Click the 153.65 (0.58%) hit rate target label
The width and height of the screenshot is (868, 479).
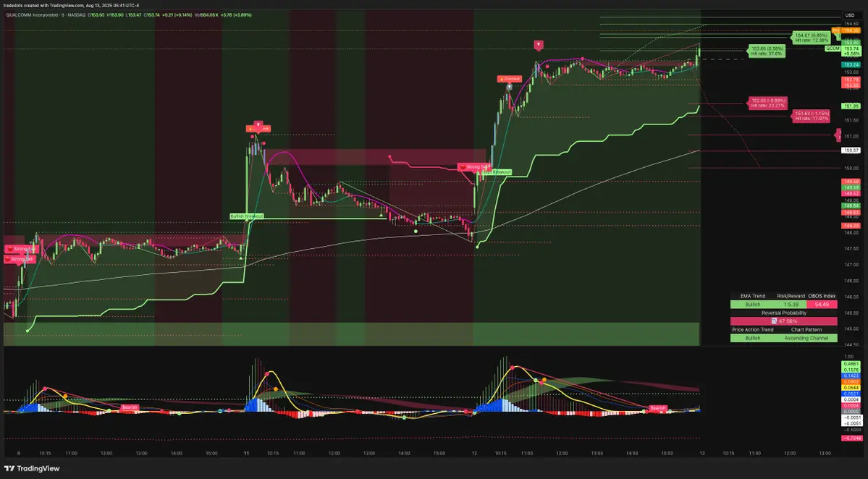pyautogui.click(x=767, y=51)
